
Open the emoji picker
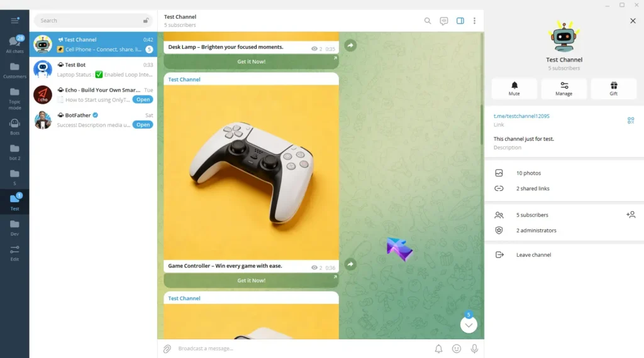(457, 349)
